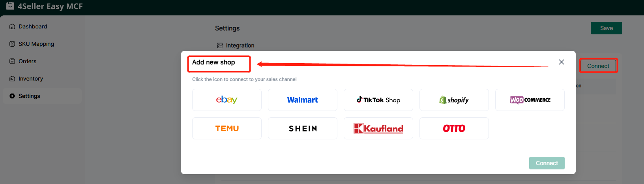This screenshot has height=184, width=644.
Task: Pick the SHEIN sales channel
Action: [302, 128]
